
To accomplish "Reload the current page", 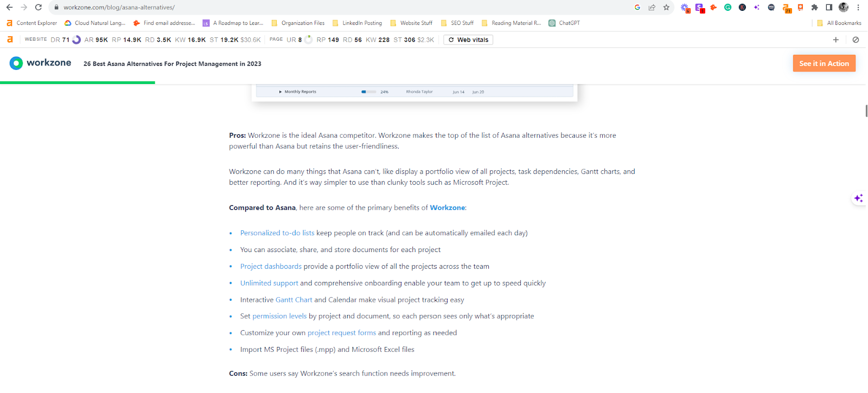I will tap(39, 8).
